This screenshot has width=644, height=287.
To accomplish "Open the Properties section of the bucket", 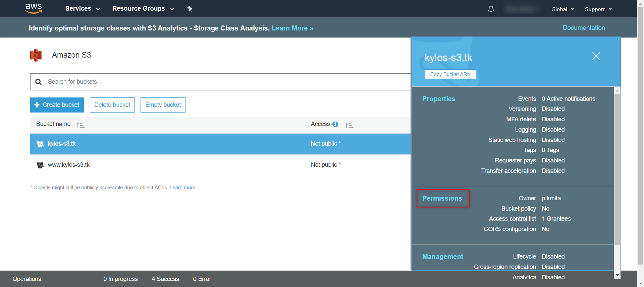I will (x=439, y=99).
